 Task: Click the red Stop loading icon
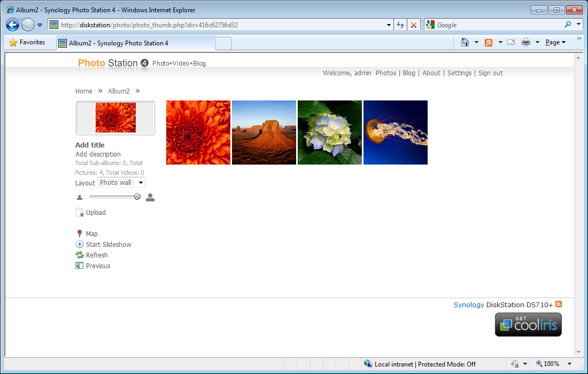414,25
